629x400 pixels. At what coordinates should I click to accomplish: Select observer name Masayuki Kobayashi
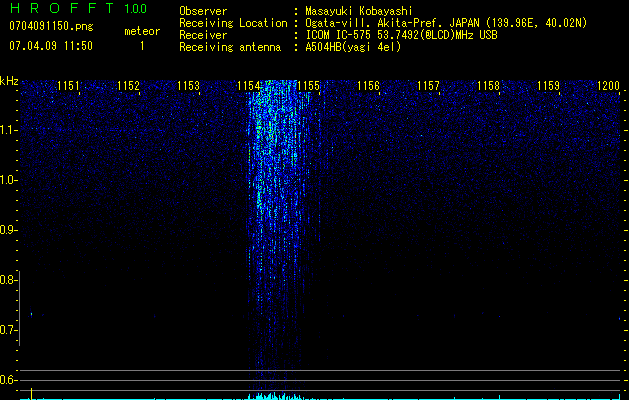[359, 11]
